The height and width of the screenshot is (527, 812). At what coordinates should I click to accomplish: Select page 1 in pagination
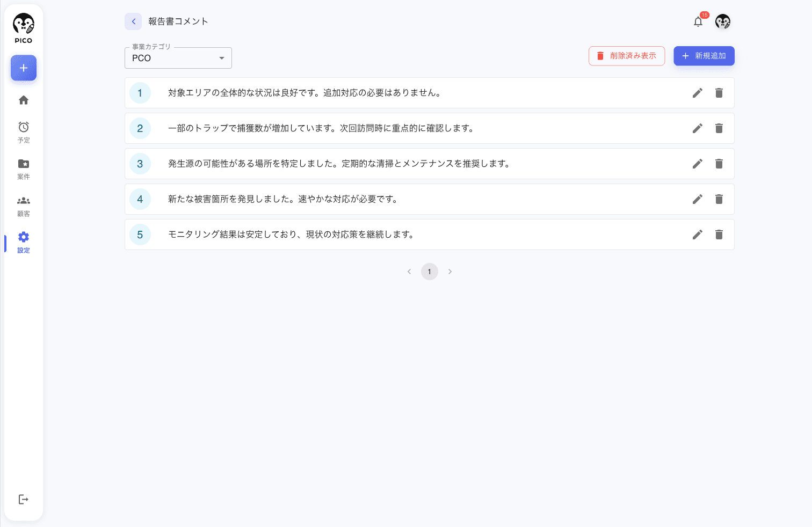430,272
